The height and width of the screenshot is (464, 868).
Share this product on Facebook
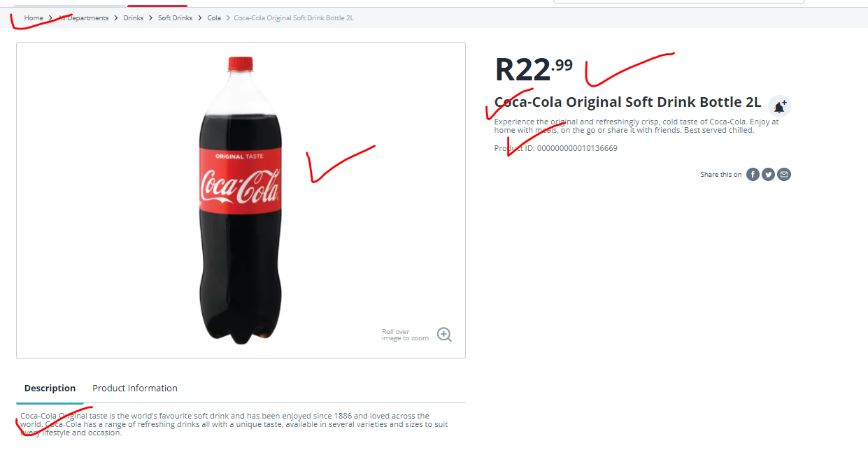click(x=753, y=175)
